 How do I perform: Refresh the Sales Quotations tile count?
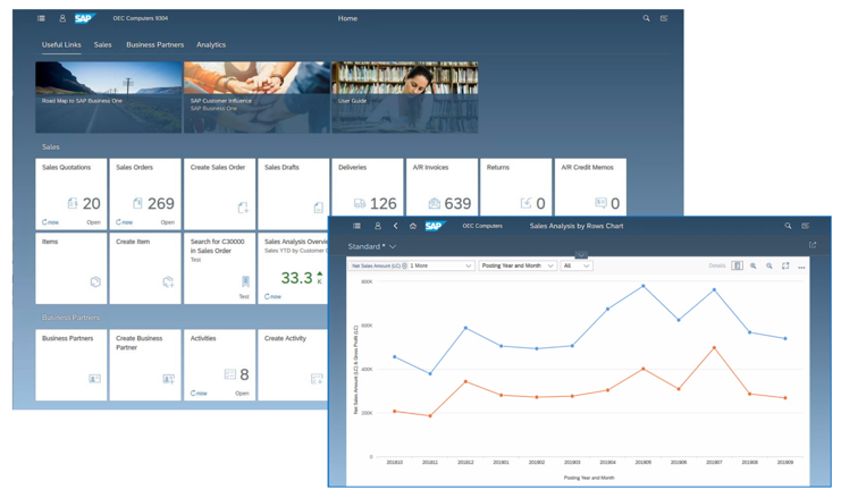point(50,222)
